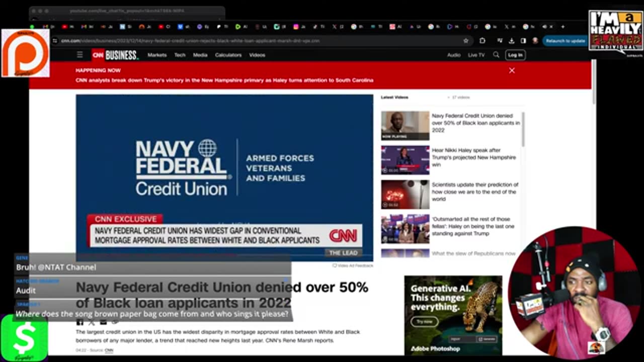Open the Markets menu item
The image size is (644, 362).
pos(157,55)
